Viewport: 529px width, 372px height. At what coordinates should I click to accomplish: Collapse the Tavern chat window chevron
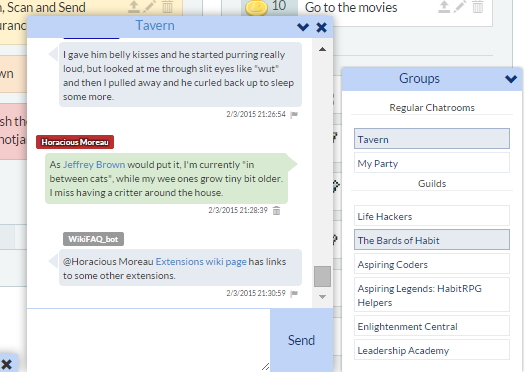point(303,27)
